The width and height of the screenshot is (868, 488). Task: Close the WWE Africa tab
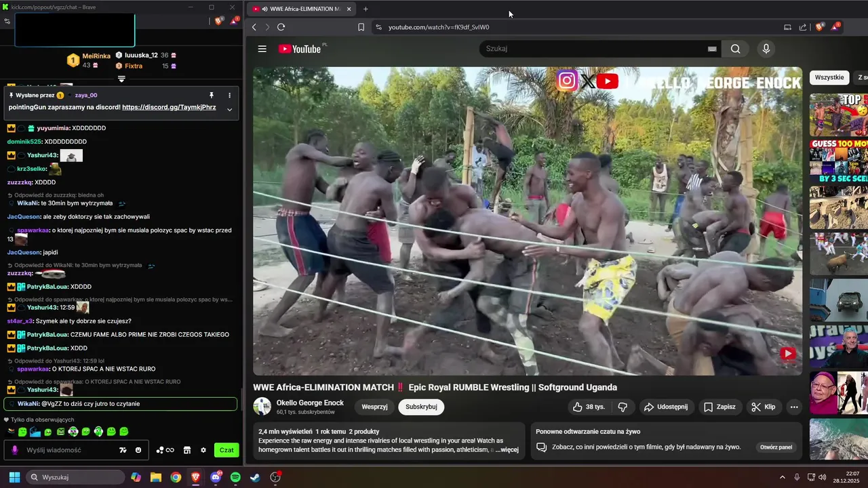[349, 9]
